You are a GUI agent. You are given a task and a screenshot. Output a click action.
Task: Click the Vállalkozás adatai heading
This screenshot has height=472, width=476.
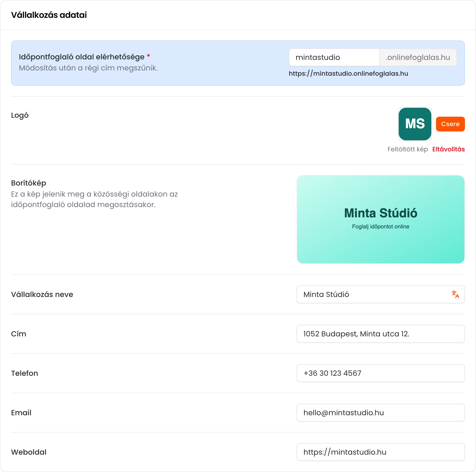coord(49,15)
